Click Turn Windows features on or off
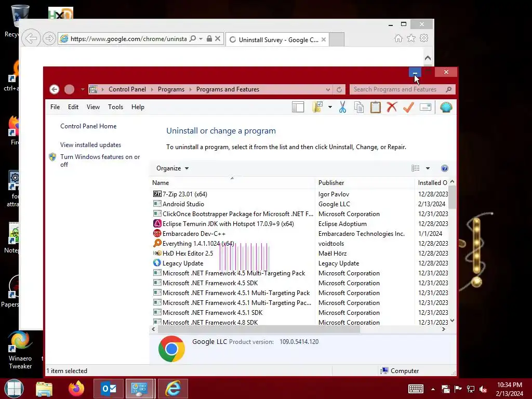 [100, 161]
